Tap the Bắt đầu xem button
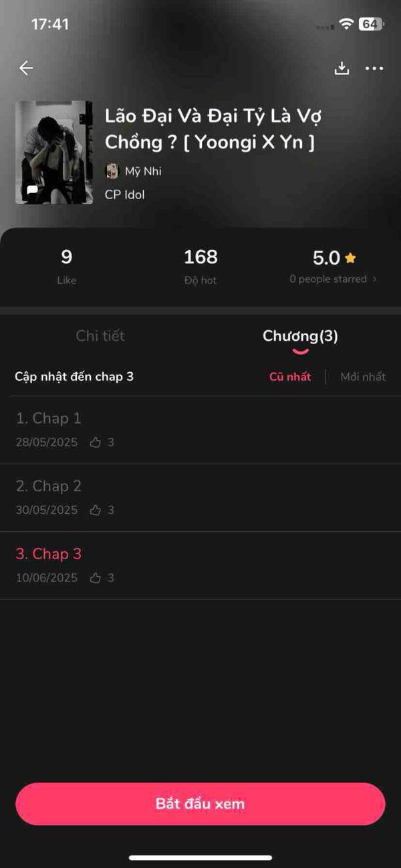 tap(200, 804)
